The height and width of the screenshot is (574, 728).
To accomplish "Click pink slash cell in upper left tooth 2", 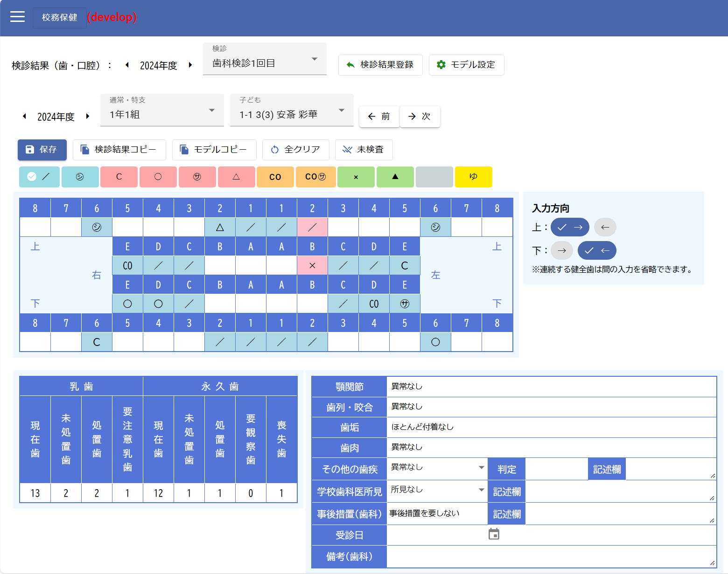I will pyautogui.click(x=312, y=227).
